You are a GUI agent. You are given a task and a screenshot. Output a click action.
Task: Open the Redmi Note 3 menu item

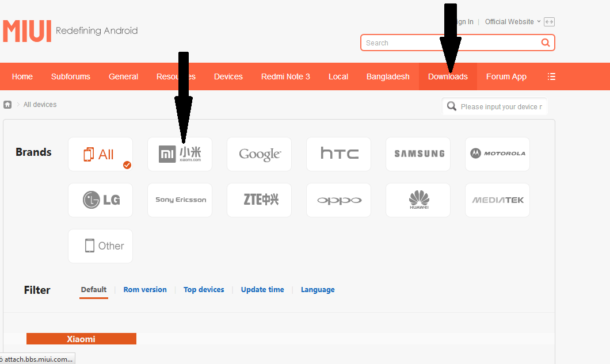click(285, 76)
